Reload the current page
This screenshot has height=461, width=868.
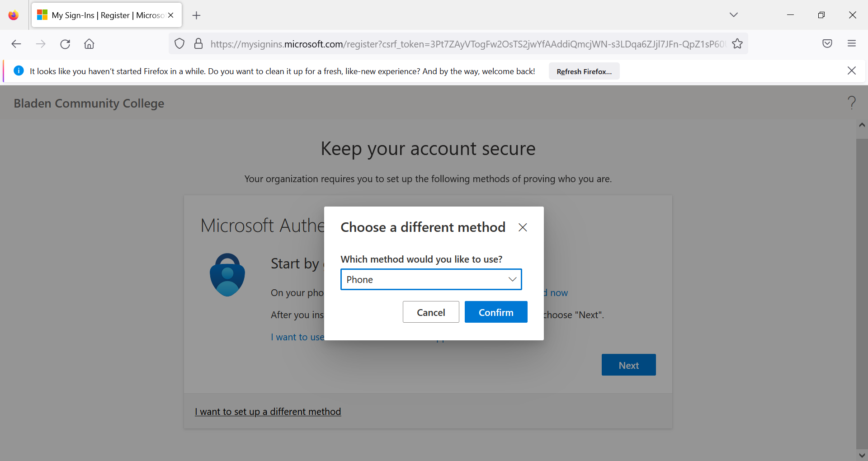(65, 44)
